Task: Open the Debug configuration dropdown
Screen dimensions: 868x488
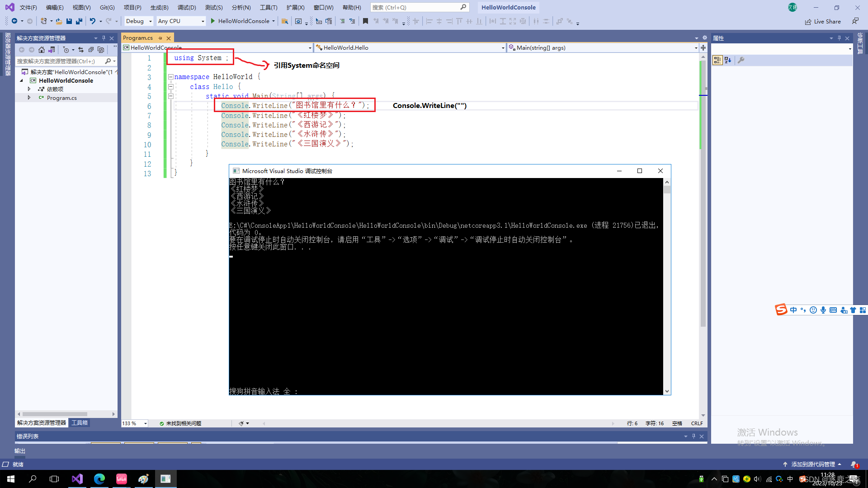Action: (139, 21)
